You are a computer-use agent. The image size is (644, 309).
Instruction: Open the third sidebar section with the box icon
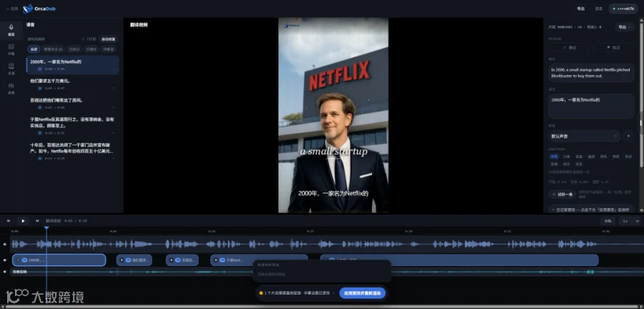point(11,69)
